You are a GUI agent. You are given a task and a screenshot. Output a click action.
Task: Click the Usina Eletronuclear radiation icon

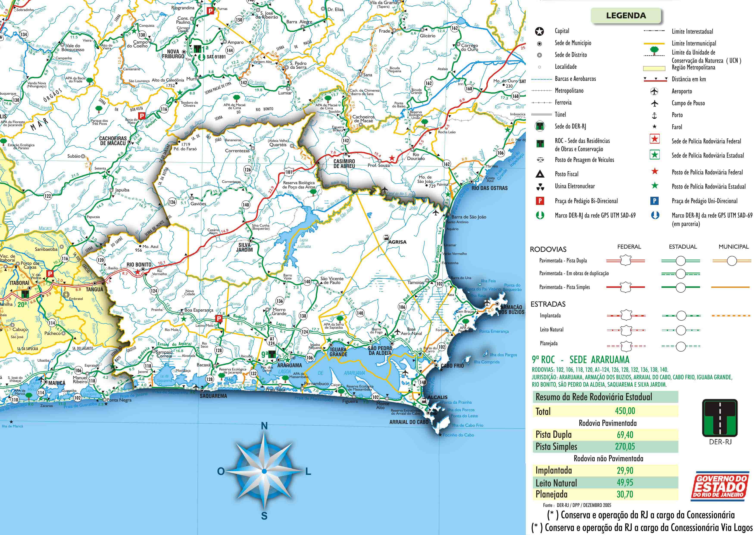pos(540,187)
